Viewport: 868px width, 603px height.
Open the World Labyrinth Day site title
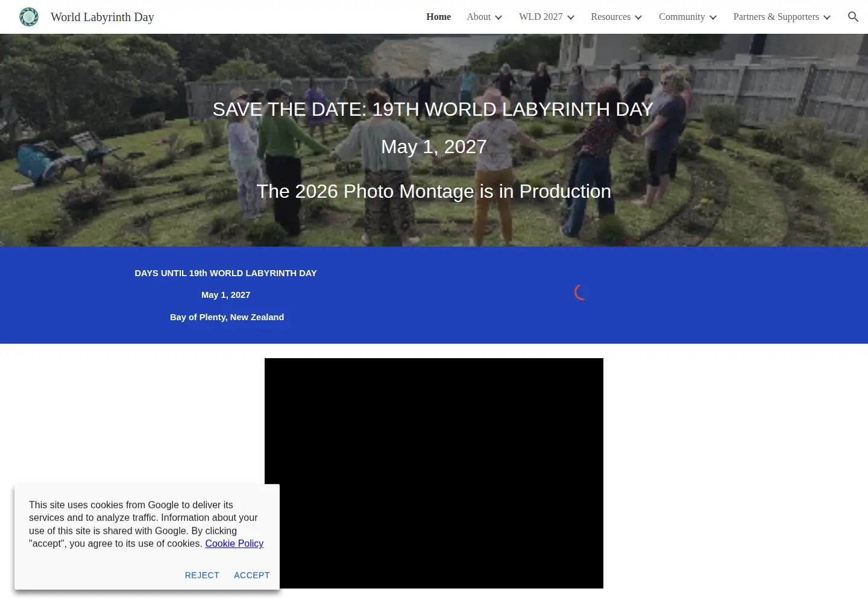click(x=102, y=17)
